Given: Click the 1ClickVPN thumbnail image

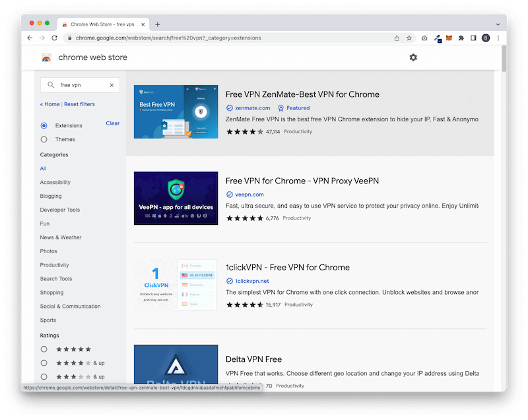Looking at the screenshot, I should pos(176,284).
